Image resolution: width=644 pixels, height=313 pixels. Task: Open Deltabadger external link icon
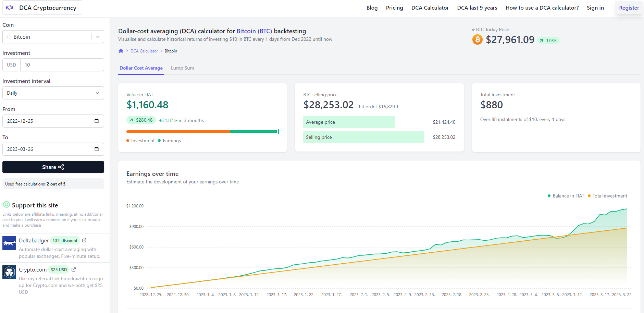pos(84,240)
